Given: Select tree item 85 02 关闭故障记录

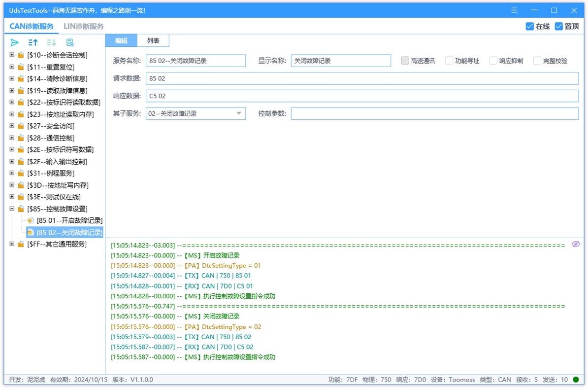Looking at the screenshot, I should coord(69,233).
